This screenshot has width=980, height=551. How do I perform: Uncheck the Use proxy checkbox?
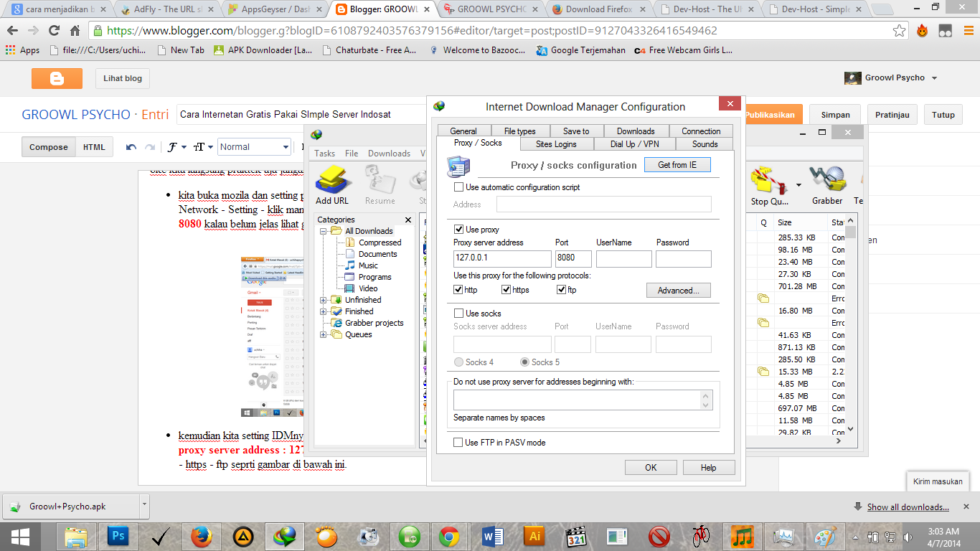coord(458,230)
